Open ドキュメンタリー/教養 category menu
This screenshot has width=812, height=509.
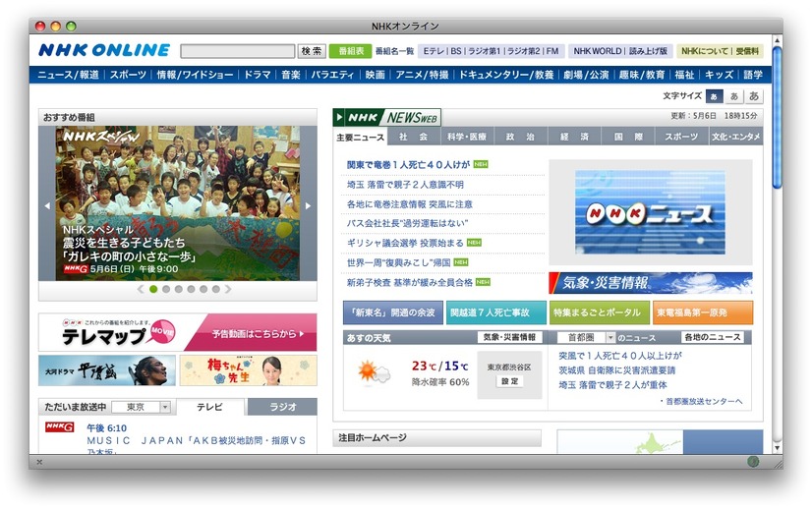pyautogui.click(x=506, y=75)
